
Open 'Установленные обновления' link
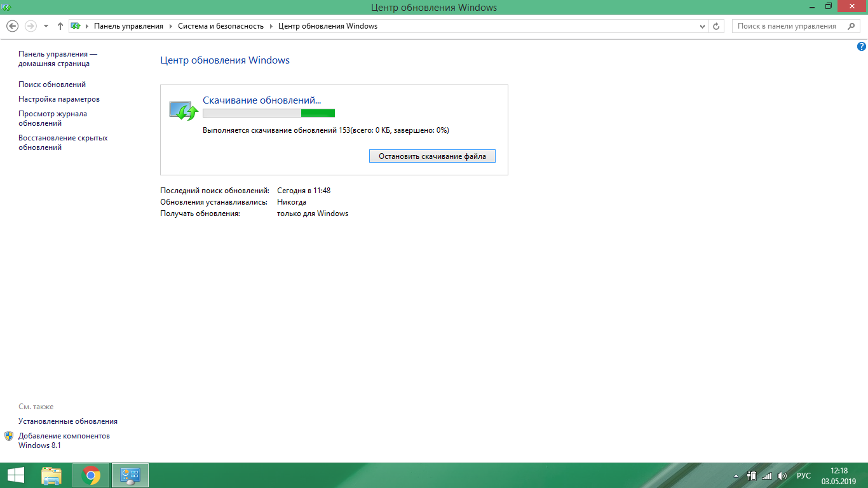tap(68, 421)
